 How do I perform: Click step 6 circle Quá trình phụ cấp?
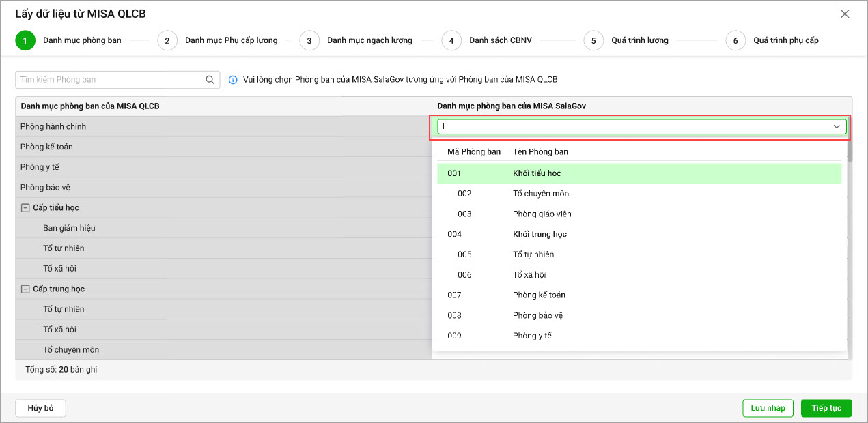pyautogui.click(x=736, y=40)
